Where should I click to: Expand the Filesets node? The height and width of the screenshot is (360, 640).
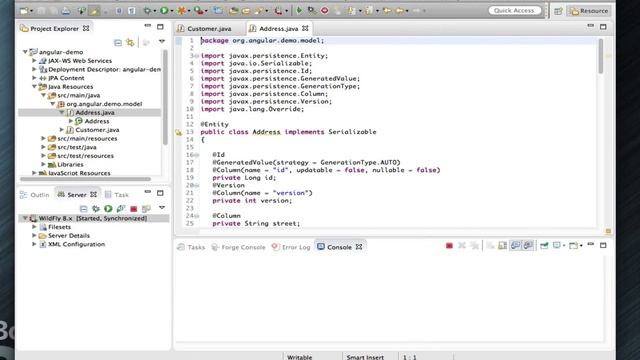[34, 227]
